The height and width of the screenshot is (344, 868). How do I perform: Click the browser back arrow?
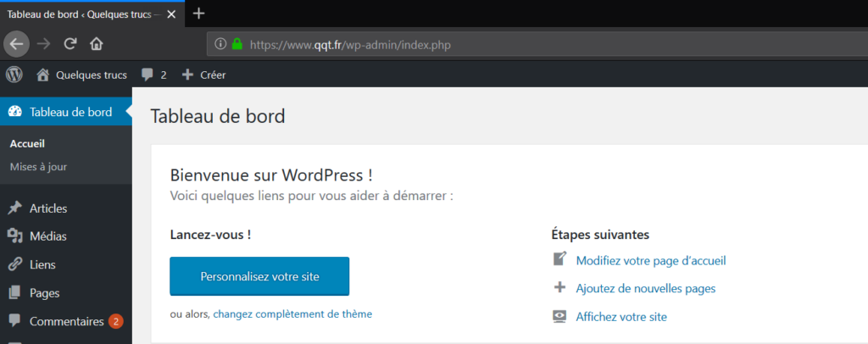click(x=18, y=43)
